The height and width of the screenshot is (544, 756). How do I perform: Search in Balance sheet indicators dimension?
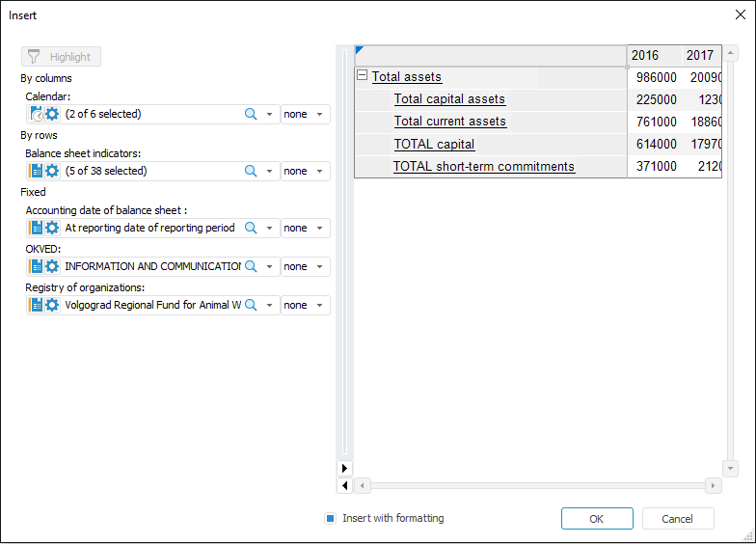coord(251,171)
